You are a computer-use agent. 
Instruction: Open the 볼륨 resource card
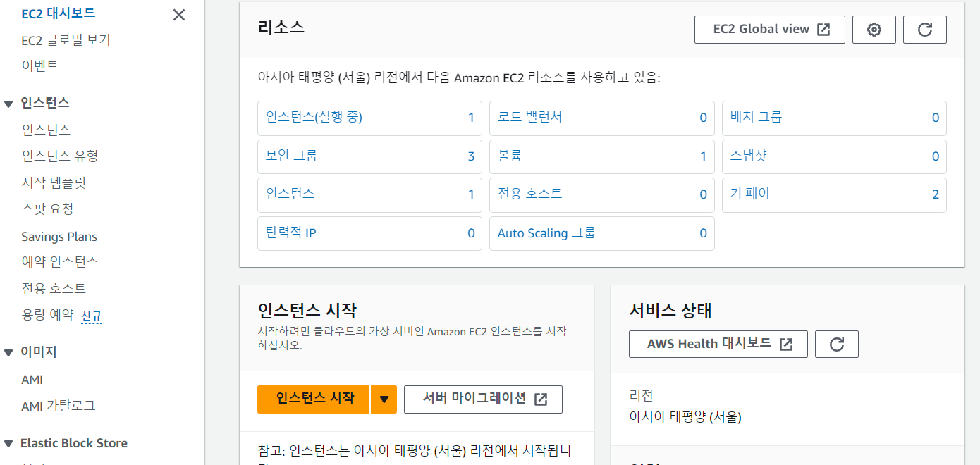(x=602, y=156)
